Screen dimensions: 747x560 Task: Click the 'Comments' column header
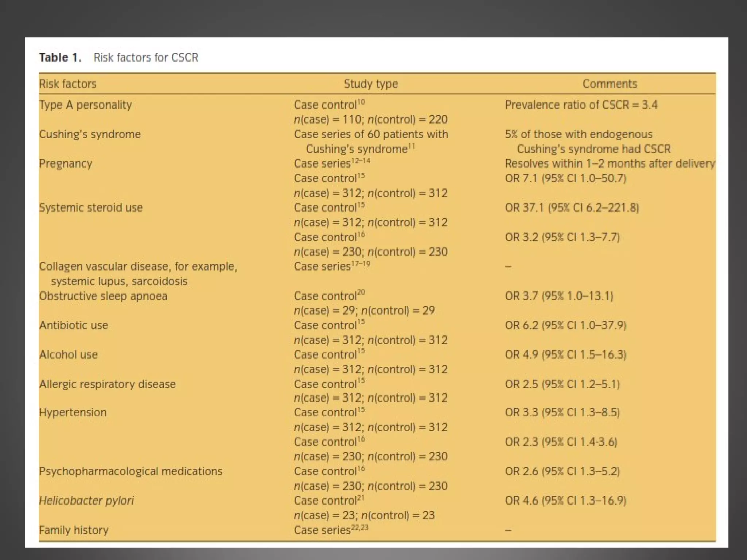coord(609,84)
